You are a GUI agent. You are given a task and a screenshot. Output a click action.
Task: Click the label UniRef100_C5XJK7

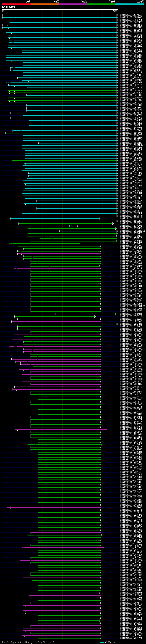point(131,120)
